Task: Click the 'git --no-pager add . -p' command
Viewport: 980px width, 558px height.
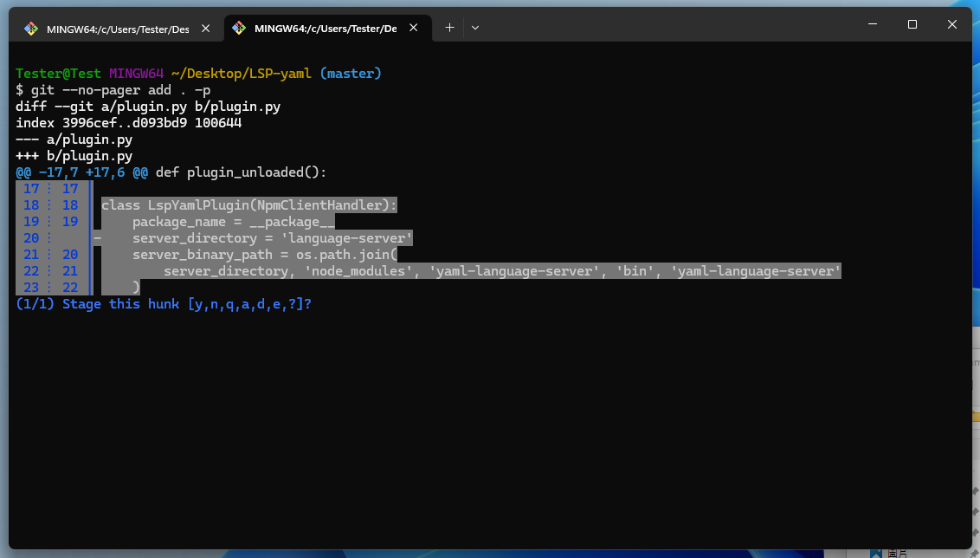Action: [120, 90]
